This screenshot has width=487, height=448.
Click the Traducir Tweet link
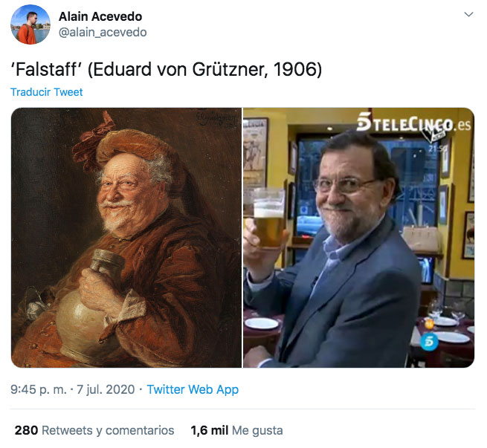coord(47,92)
